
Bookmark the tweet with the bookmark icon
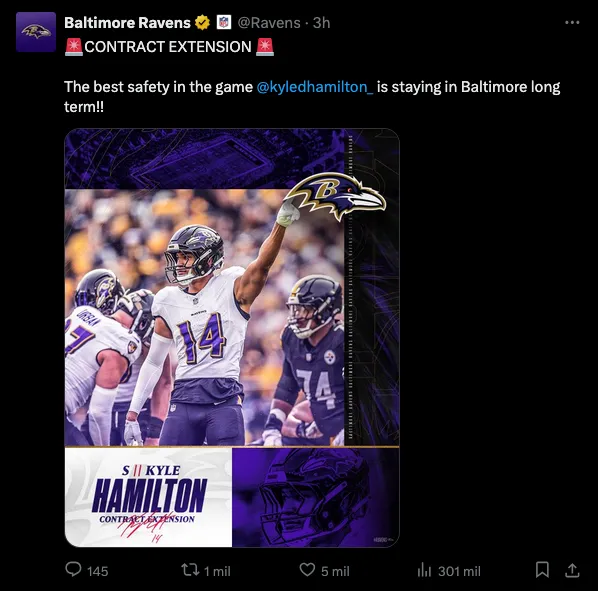[x=542, y=570]
